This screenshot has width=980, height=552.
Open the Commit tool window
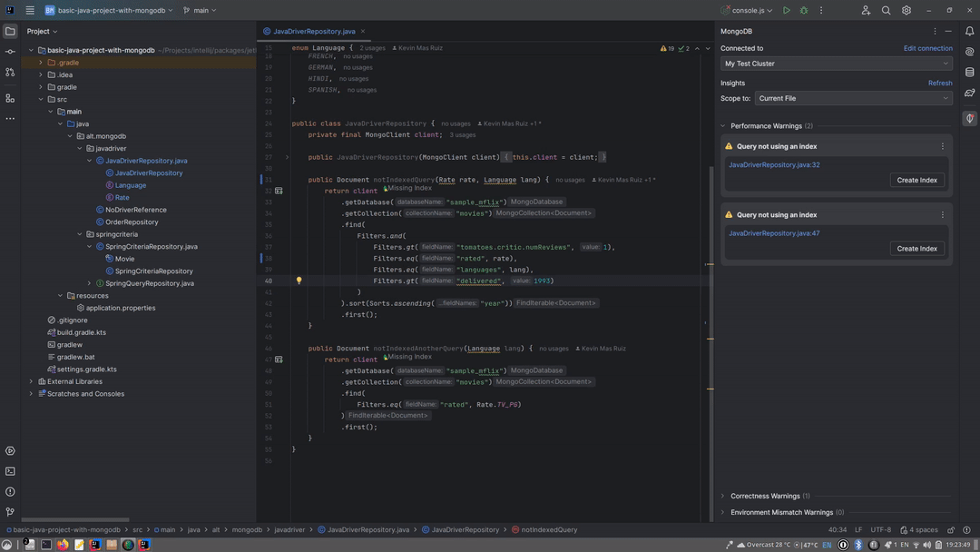pyautogui.click(x=10, y=52)
